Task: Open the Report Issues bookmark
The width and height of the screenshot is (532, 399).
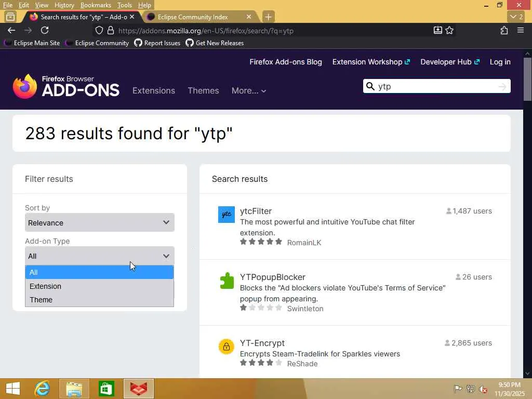Action: (x=157, y=43)
